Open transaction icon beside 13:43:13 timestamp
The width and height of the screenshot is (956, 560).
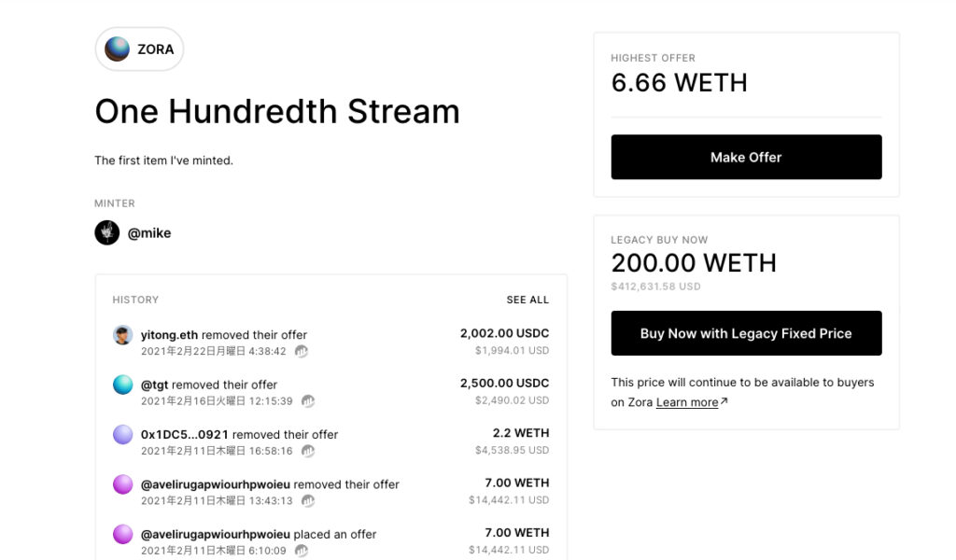click(x=308, y=501)
